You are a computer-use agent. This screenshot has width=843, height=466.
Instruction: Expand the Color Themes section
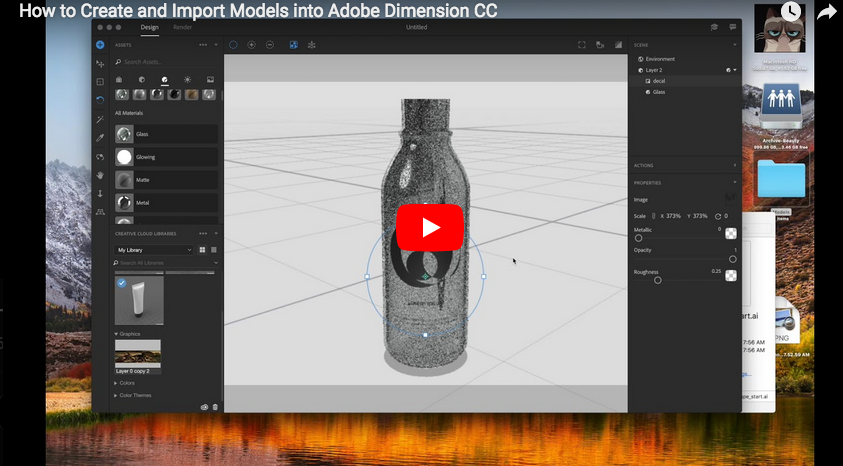(132, 395)
